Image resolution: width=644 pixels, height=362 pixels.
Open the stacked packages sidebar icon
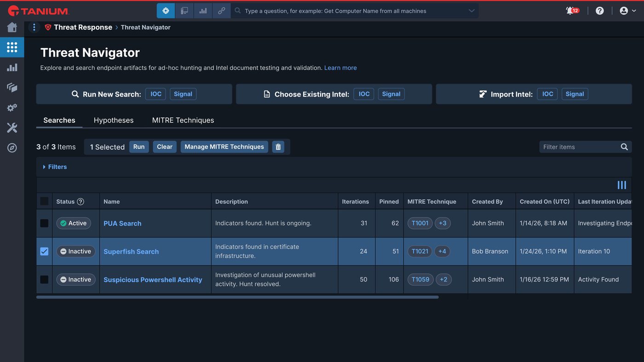tap(12, 87)
